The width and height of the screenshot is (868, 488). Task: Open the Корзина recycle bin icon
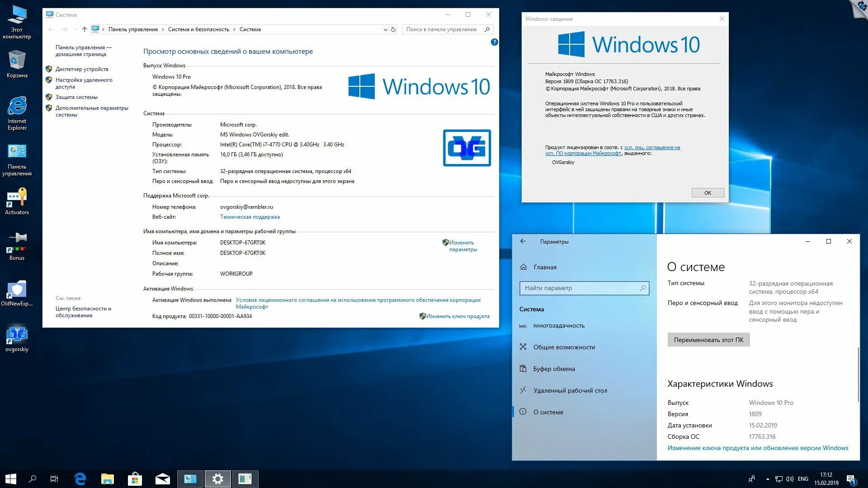point(17,64)
